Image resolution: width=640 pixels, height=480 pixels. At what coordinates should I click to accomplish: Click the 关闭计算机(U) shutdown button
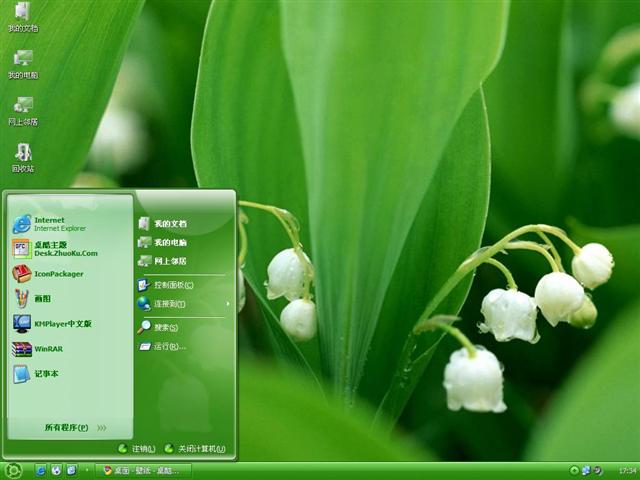tap(195, 449)
